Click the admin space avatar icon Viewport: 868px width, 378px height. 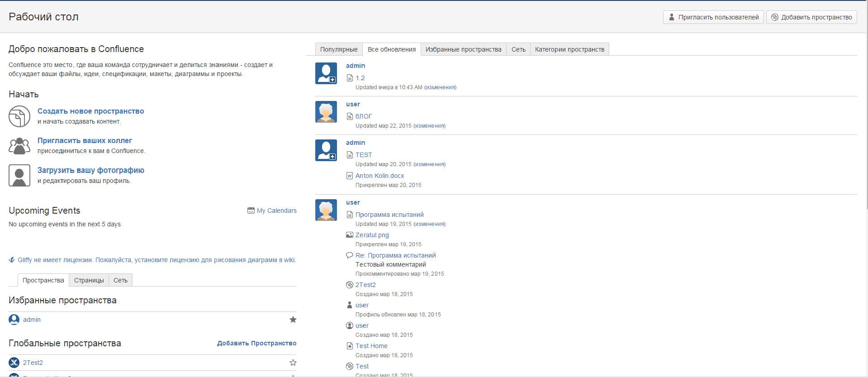[x=14, y=320]
